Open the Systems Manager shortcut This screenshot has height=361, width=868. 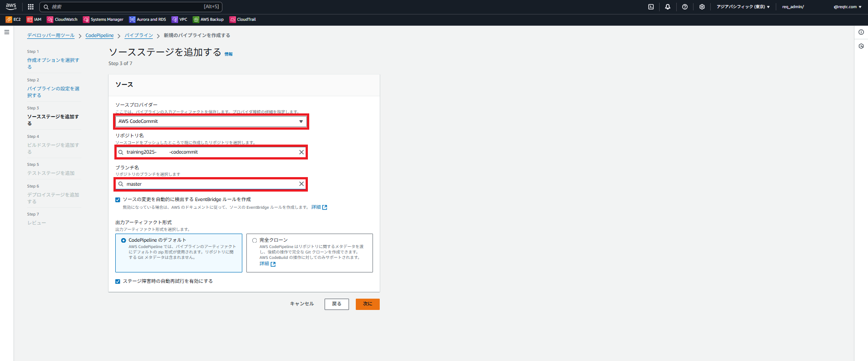click(x=103, y=19)
